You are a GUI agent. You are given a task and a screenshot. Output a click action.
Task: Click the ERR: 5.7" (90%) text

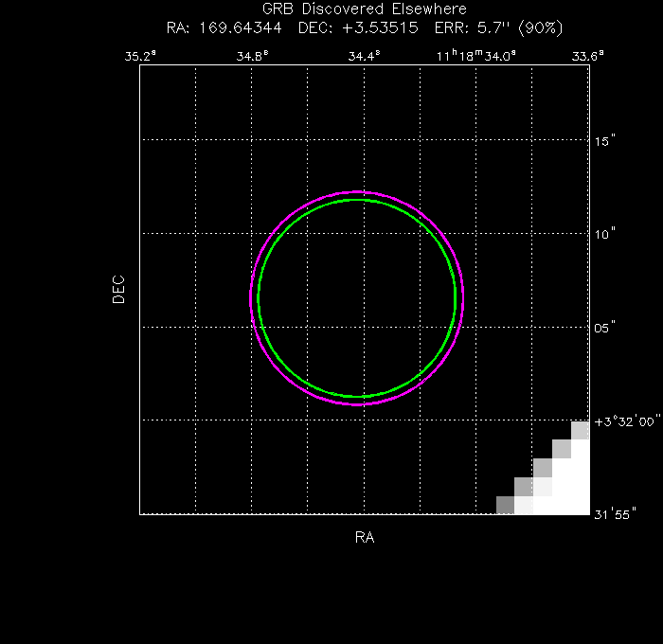[498, 27]
